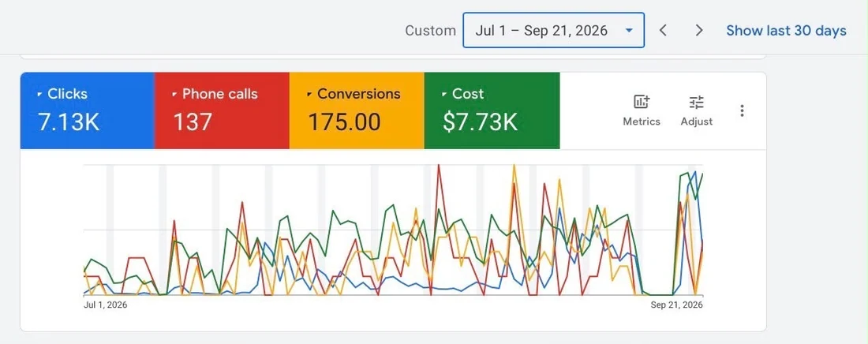The height and width of the screenshot is (344, 868).
Task: Go to next date range arrow
Action: [699, 30]
